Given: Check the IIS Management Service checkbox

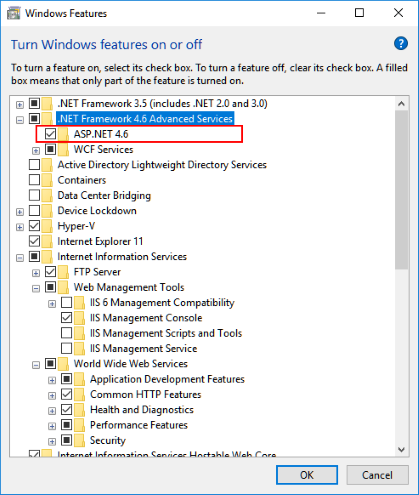Looking at the screenshot, I should point(66,348).
